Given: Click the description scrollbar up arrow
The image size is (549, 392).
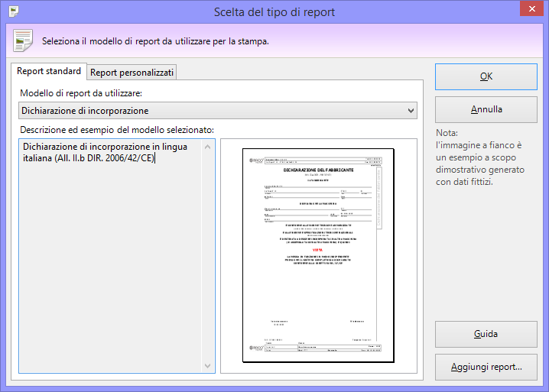Looking at the screenshot, I should (x=207, y=147).
